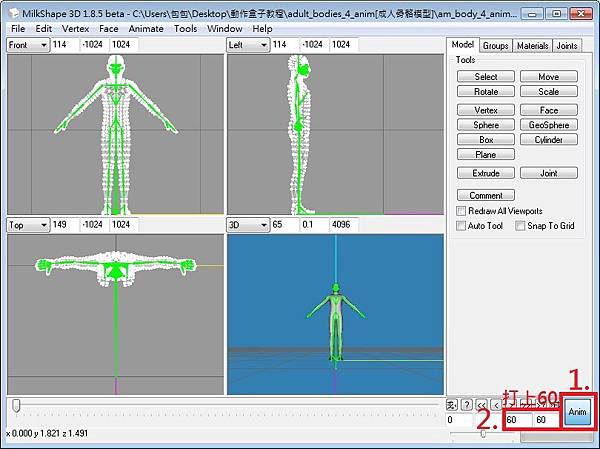Open the Face menu
This screenshot has width=600, height=449.
[x=109, y=29]
